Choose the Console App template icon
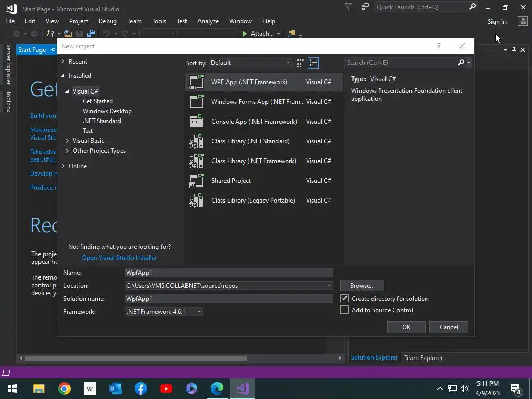532x399 pixels. pos(196,121)
